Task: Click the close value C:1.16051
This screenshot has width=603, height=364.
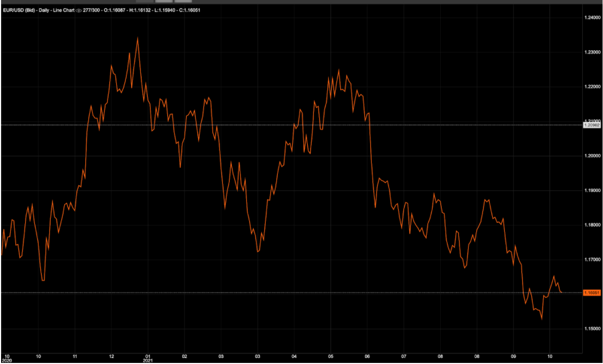Action: click(x=190, y=9)
